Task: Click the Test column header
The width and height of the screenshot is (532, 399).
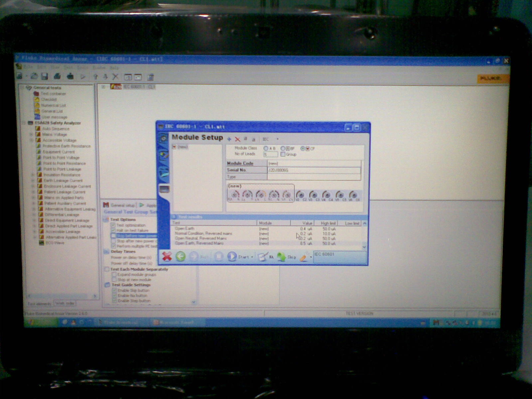Action: click(213, 223)
